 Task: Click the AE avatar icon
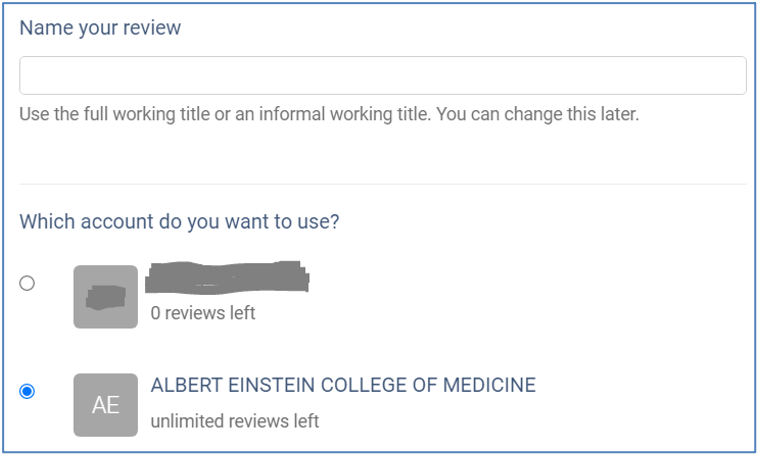(105, 404)
